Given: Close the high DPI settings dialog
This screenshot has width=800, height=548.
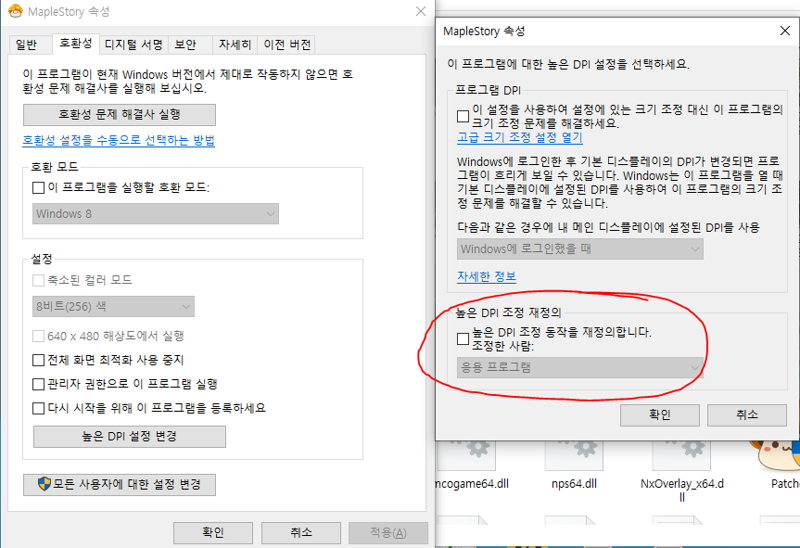Looking at the screenshot, I should (785, 31).
